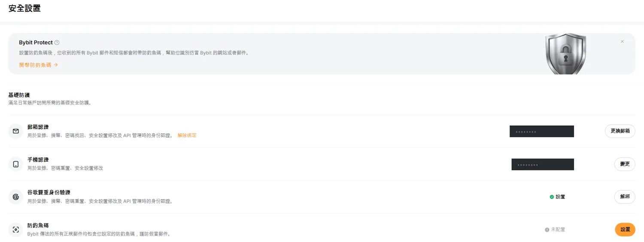Click the 更換郵箱 button
Screen dimensions: 644x242
620,131
